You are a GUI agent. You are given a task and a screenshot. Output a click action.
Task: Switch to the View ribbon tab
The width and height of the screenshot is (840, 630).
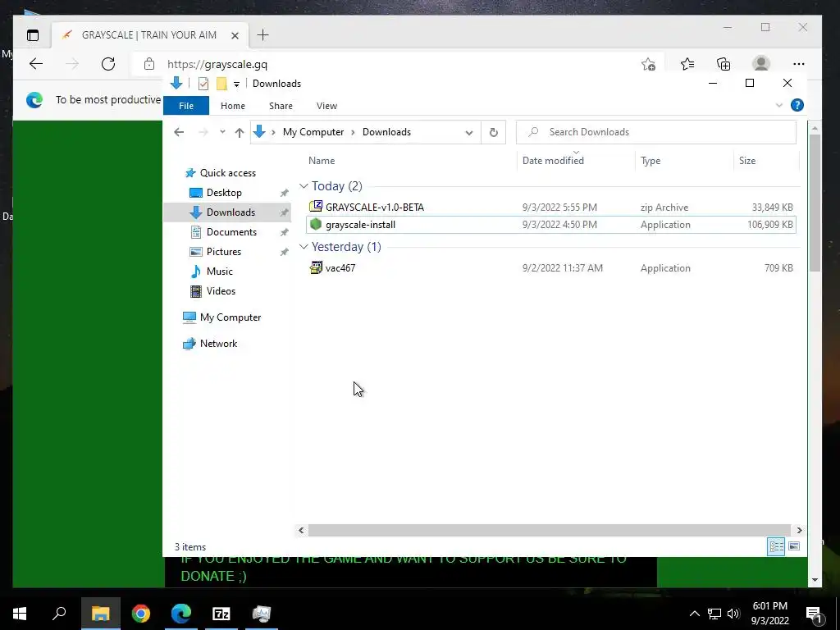(326, 106)
